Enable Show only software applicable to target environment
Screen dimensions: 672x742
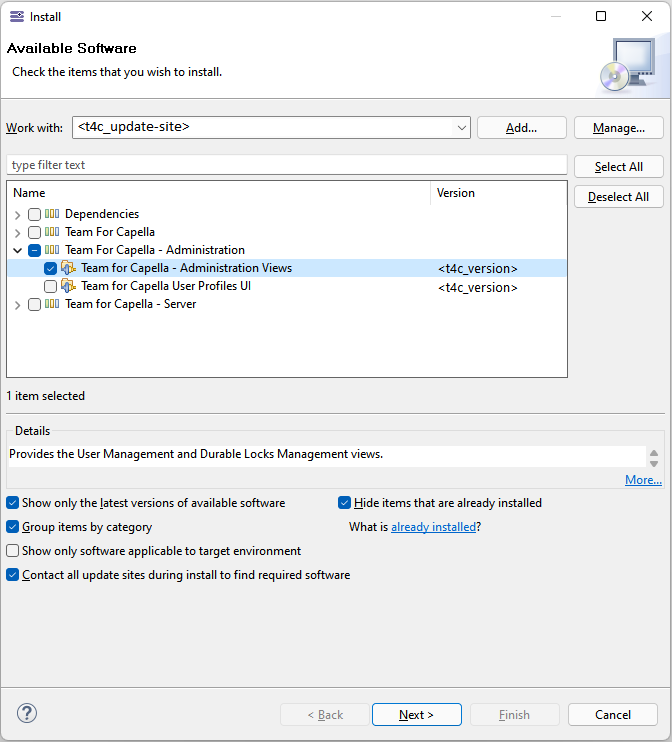tap(13, 551)
